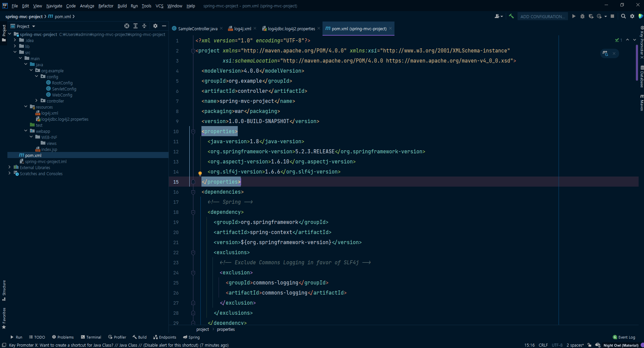Close the log4j.xml editor tab
The width and height of the screenshot is (644, 348).
(255, 29)
